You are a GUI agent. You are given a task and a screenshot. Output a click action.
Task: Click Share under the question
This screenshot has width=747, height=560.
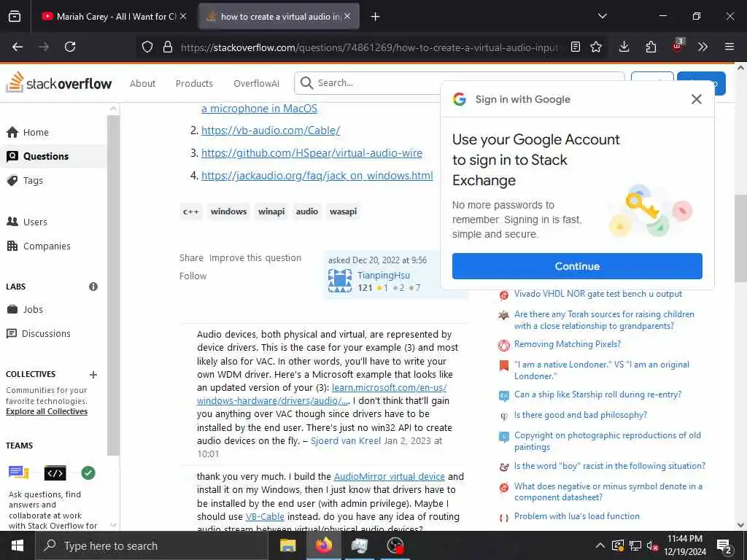(x=191, y=258)
